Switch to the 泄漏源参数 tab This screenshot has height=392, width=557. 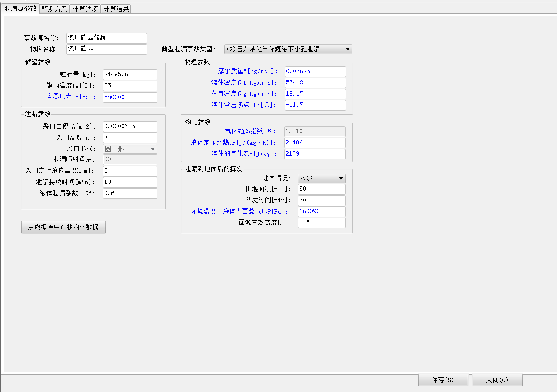[20, 8]
